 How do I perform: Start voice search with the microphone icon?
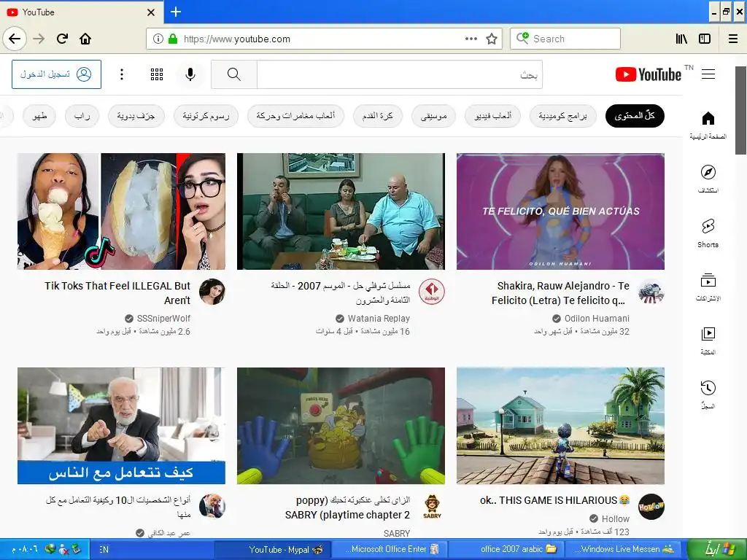tap(190, 74)
